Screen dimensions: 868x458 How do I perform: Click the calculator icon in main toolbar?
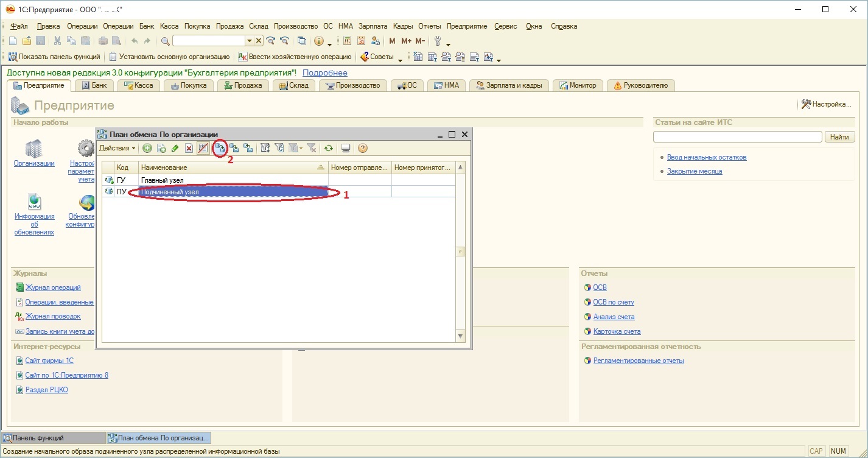tap(348, 41)
